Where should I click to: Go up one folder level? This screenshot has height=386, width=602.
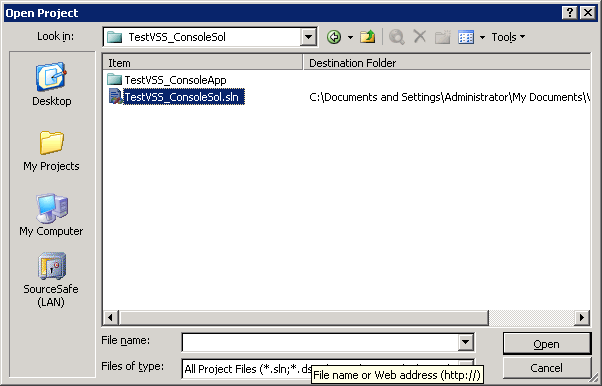click(367, 37)
